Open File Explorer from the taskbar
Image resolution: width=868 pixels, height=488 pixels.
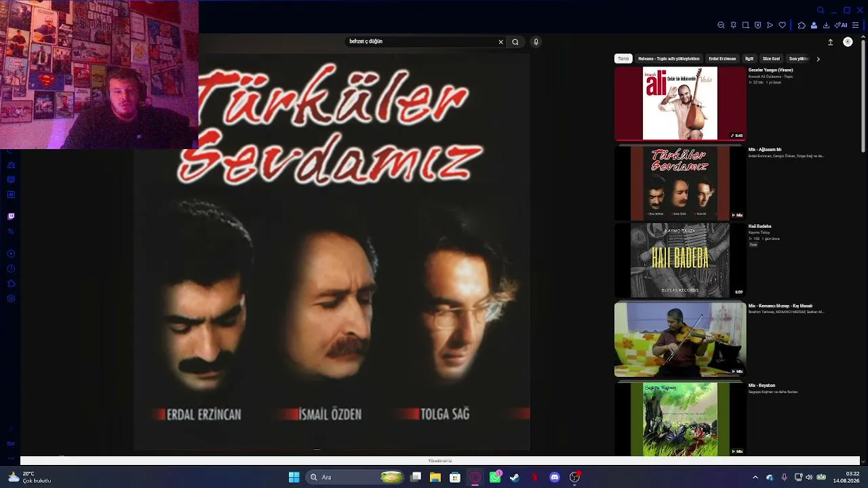(x=435, y=477)
